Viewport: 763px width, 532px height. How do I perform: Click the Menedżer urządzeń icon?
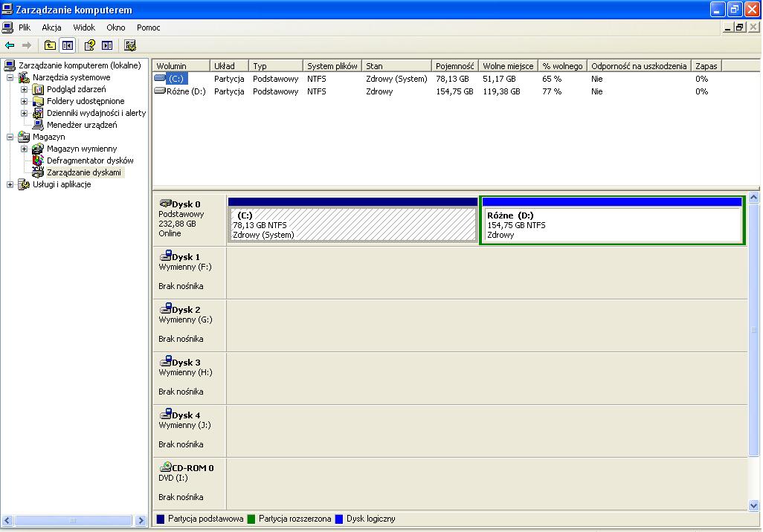[x=38, y=125]
